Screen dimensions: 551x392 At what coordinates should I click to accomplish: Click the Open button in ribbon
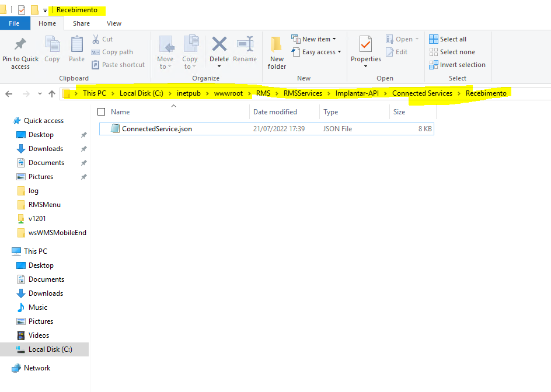point(402,39)
